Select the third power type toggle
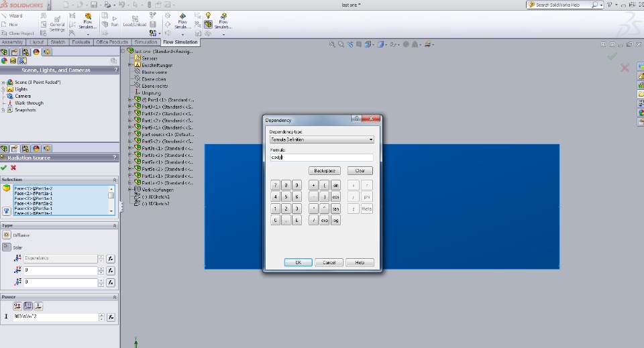Image resolution: width=644 pixels, height=348 pixels. pos(38,306)
